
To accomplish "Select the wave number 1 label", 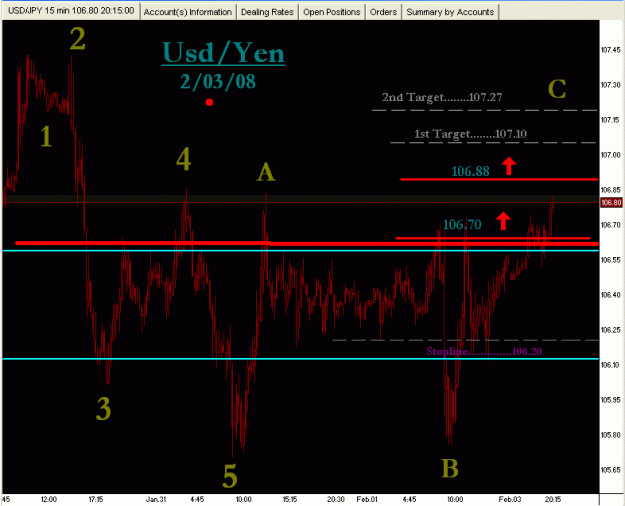I will tap(46, 136).
